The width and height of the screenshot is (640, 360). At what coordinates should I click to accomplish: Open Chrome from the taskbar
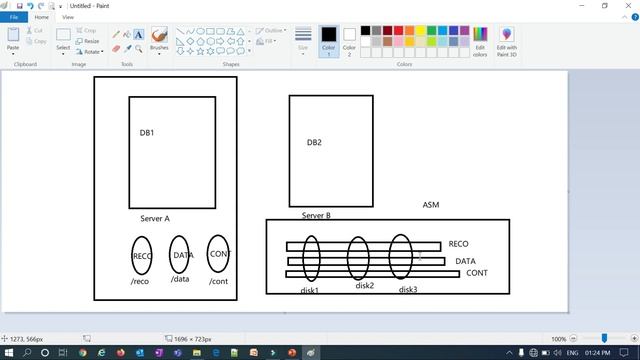[x=82, y=353]
